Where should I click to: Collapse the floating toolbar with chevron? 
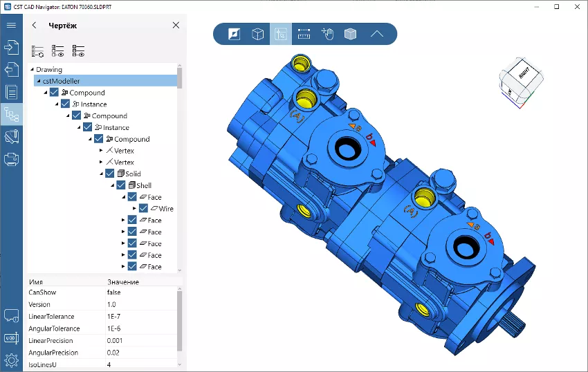(376, 34)
